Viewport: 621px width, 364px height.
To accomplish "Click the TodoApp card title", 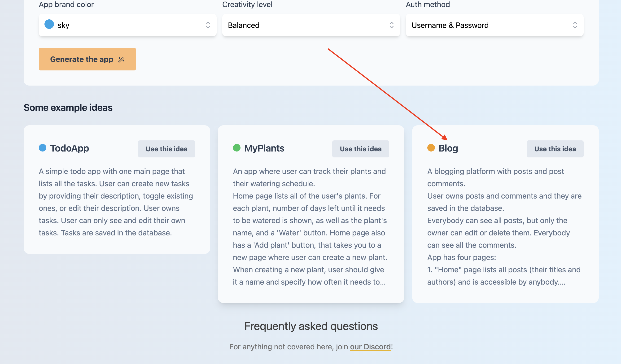I will (x=70, y=148).
